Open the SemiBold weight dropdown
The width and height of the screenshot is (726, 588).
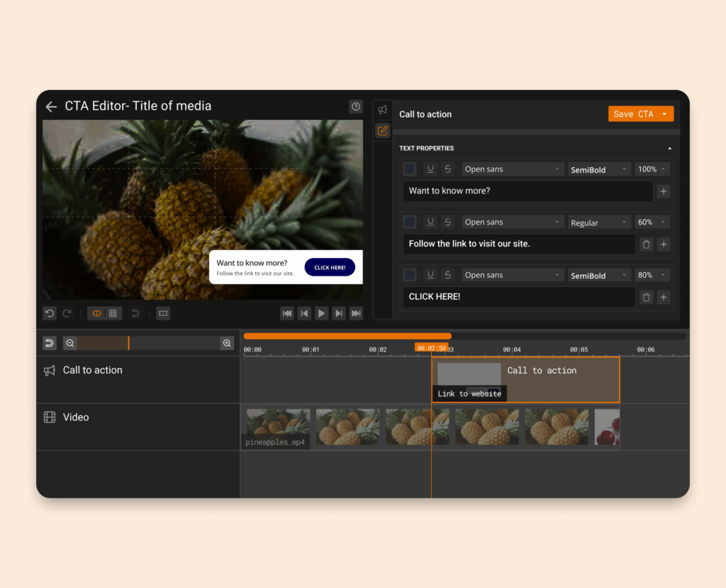[598, 169]
